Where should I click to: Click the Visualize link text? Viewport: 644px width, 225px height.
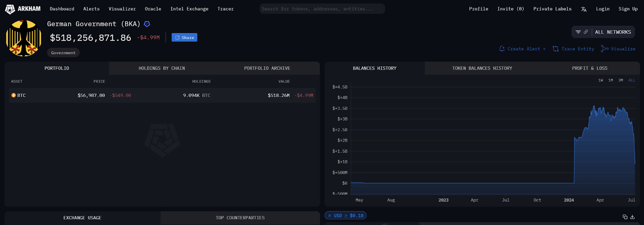pyautogui.click(x=623, y=49)
